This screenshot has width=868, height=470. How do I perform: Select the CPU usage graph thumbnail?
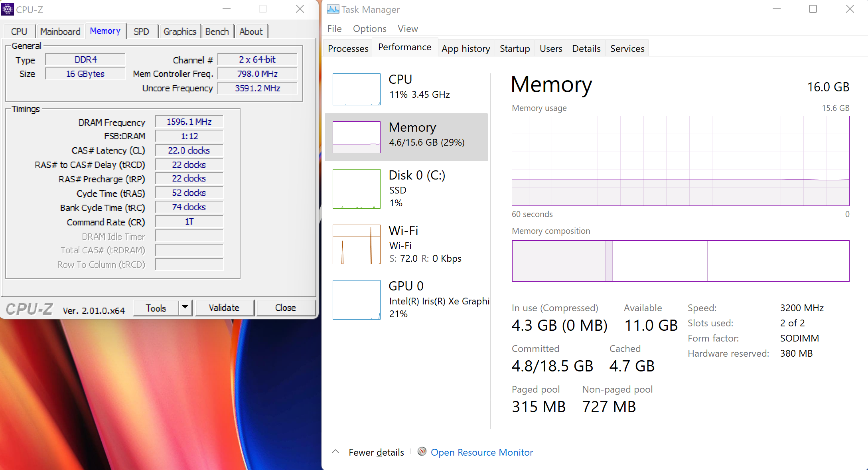point(356,89)
